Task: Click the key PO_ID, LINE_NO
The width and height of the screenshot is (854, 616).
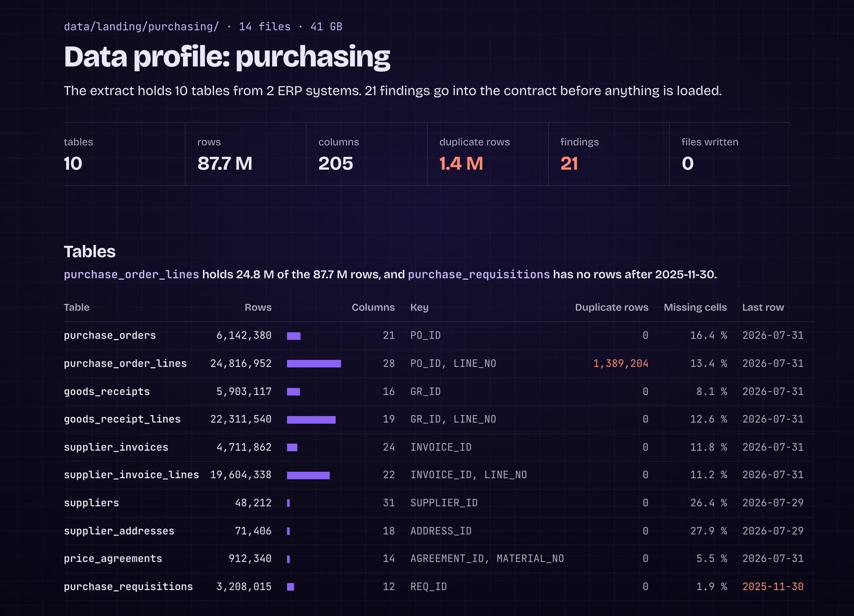Action: tap(453, 364)
